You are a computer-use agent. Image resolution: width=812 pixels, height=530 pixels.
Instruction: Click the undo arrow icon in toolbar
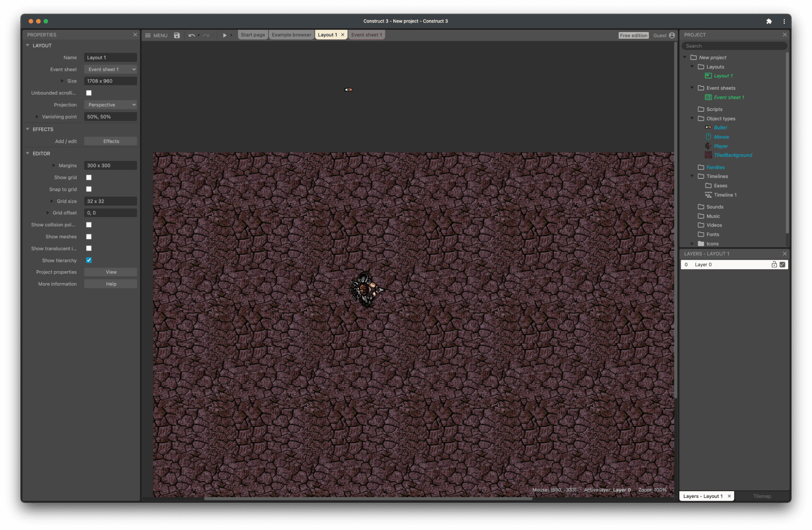(191, 35)
